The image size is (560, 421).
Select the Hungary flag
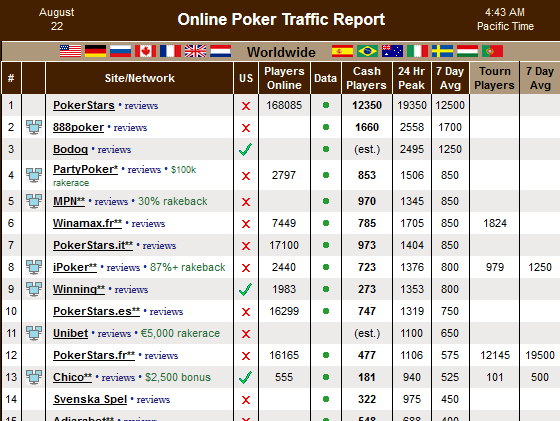click(x=468, y=51)
